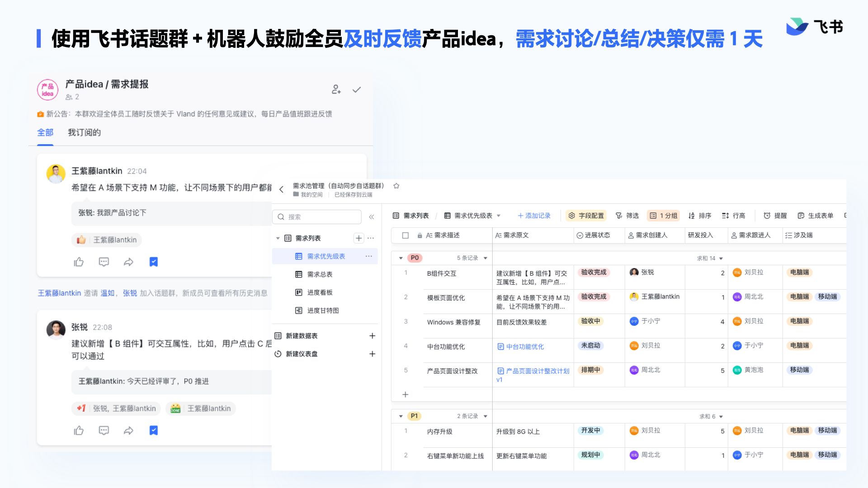Check the select-all checkbox in table header
The width and height of the screenshot is (868, 488).
[x=405, y=235]
